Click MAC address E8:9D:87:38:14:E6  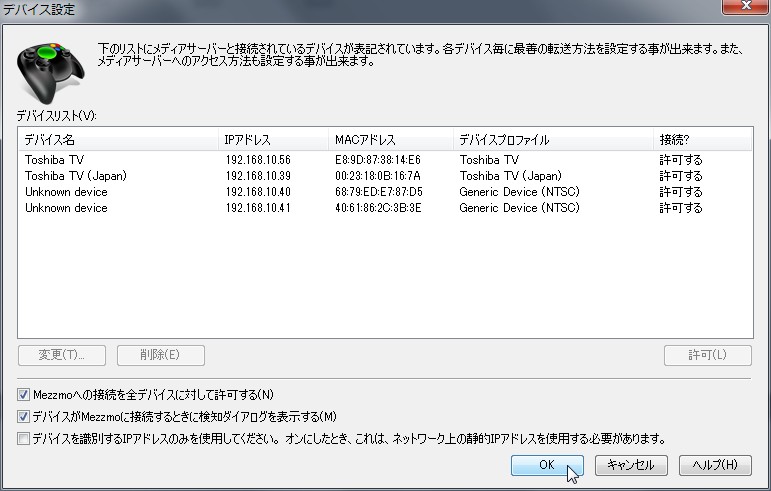(x=378, y=160)
